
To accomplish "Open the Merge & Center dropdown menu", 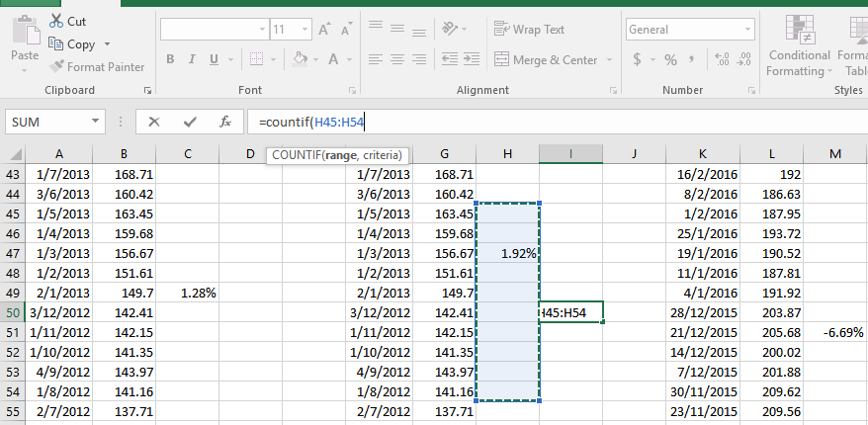I will coord(607,60).
